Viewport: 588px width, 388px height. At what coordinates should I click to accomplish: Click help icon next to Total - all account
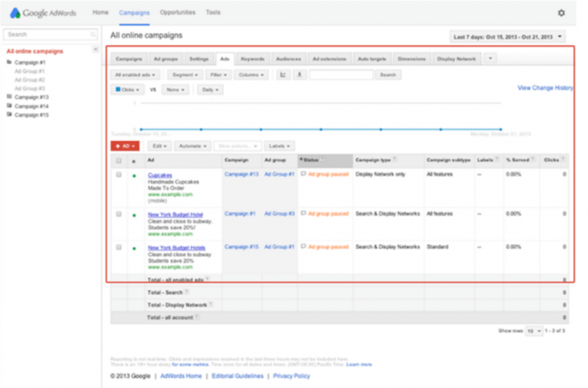197,317
